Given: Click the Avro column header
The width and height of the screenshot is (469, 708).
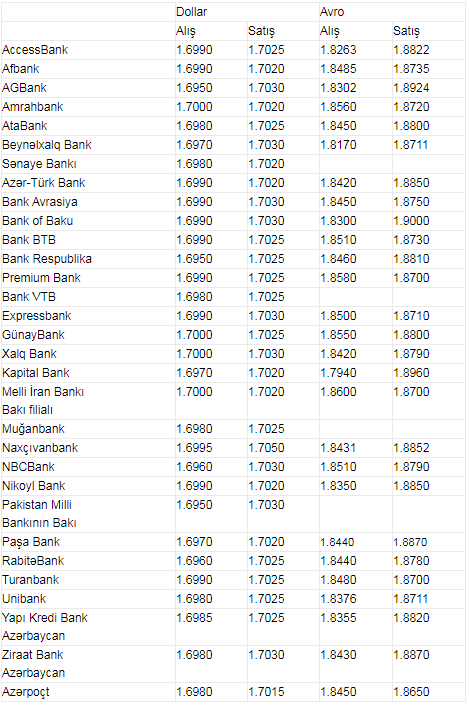Looking at the screenshot, I should (332, 12).
